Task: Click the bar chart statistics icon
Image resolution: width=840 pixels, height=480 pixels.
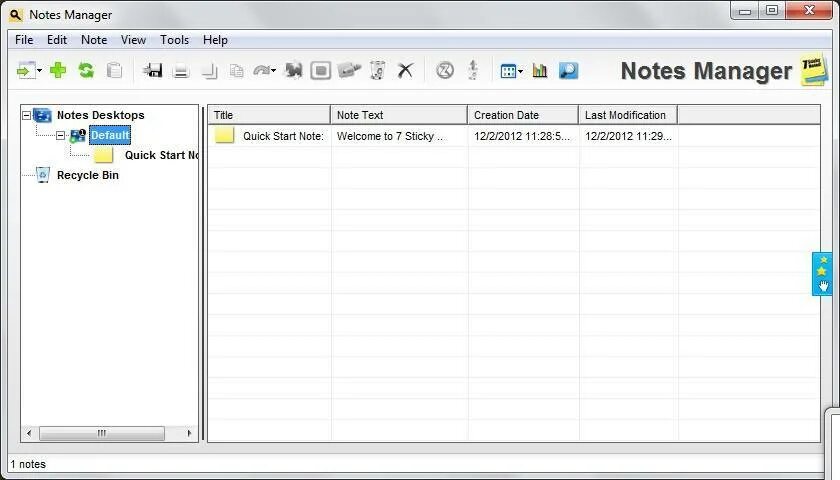Action: (540, 70)
